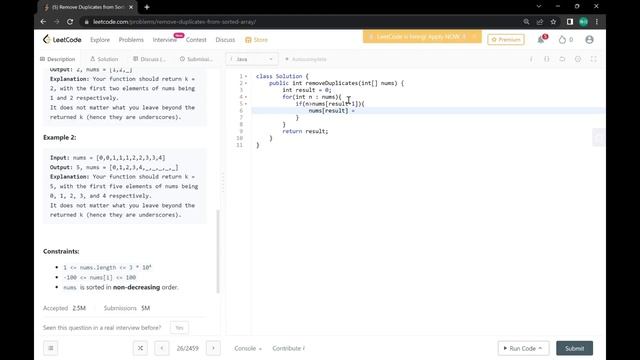Open the Contest page
Image resolution: width=640 pixels, height=360 pixels.
[196, 40]
